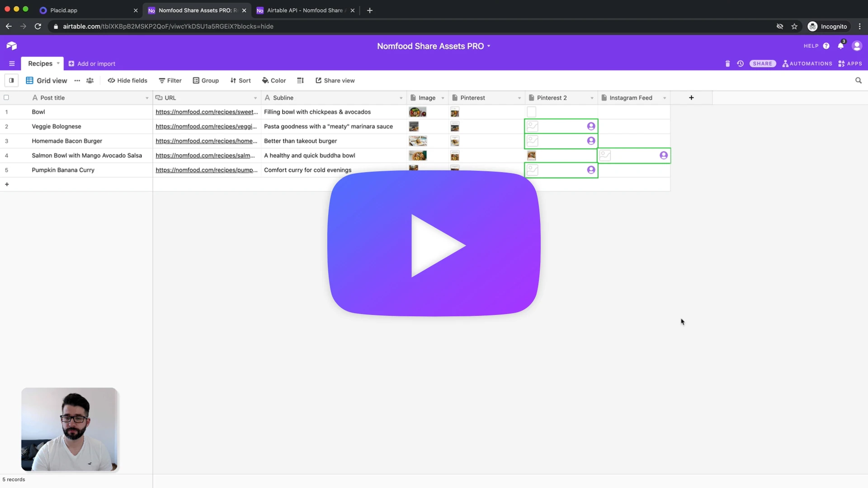Screen dimensions: 868x488
Task: Add a new record row with plus
Action: tap(7, 184)
